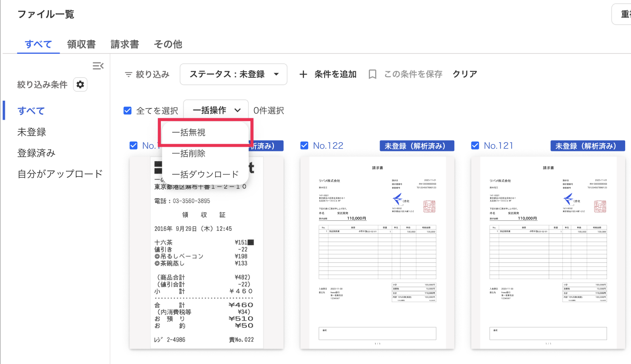Image resolution: width=631 pixels, height=364 pixels.
Task: Switch to the 請求書 tab
Action: click(x=125, y=44)
